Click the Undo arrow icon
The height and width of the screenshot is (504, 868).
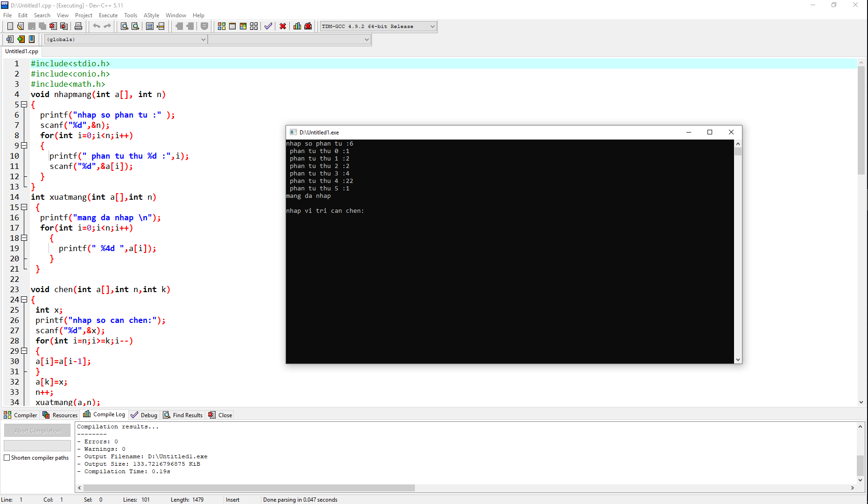point(96,26)
